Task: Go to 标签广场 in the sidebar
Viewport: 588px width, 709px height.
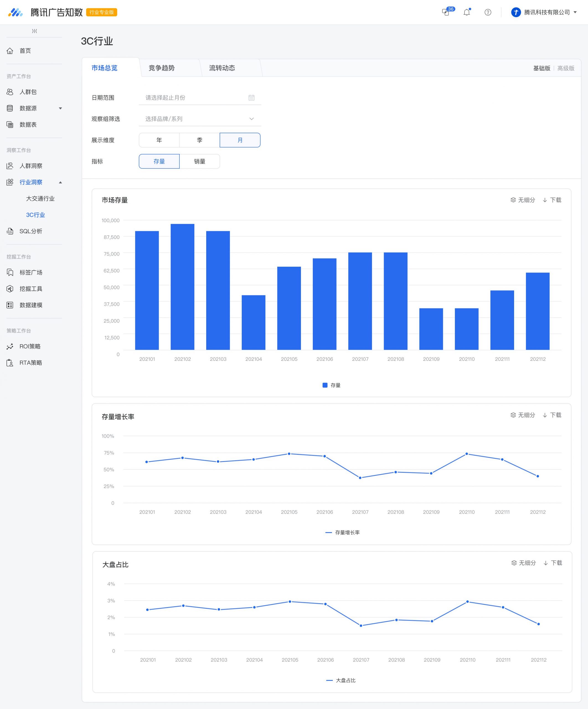Action: (31, 273)
